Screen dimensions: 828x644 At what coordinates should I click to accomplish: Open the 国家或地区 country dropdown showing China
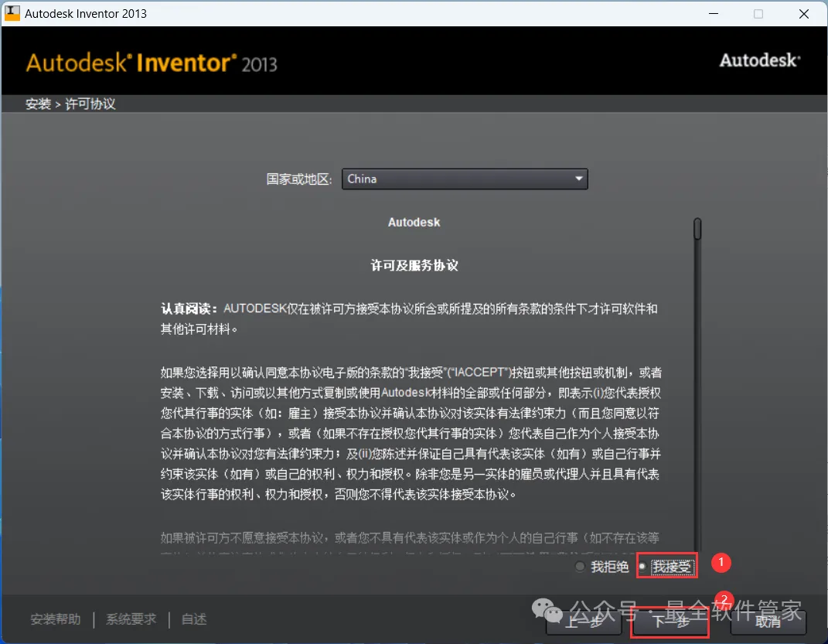tap(465, 179)
